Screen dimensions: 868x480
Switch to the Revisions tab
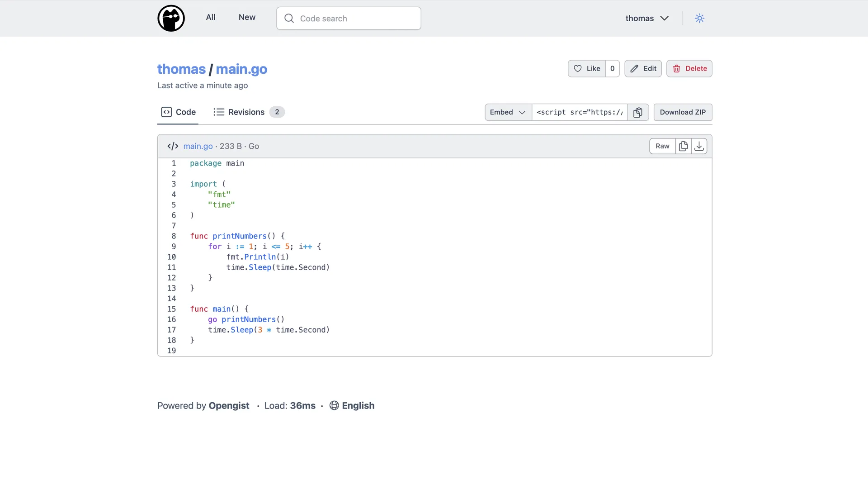(x=249, y=112)
